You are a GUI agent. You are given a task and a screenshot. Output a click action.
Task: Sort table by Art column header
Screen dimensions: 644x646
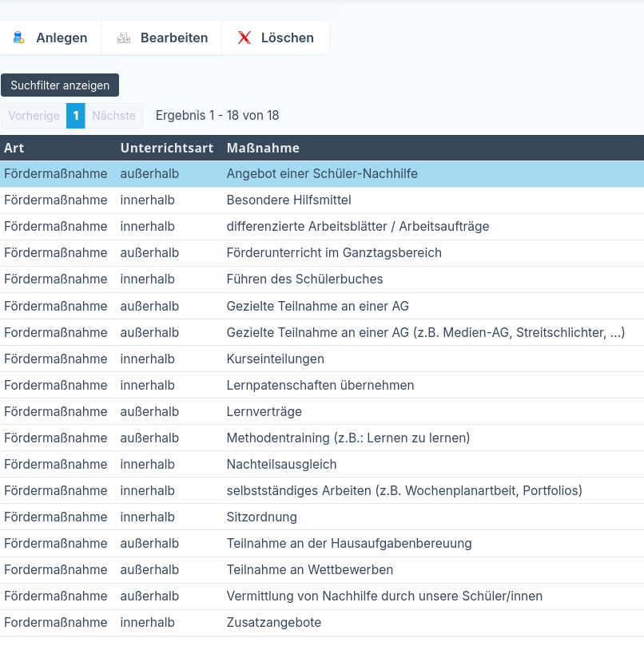[14, 148]
